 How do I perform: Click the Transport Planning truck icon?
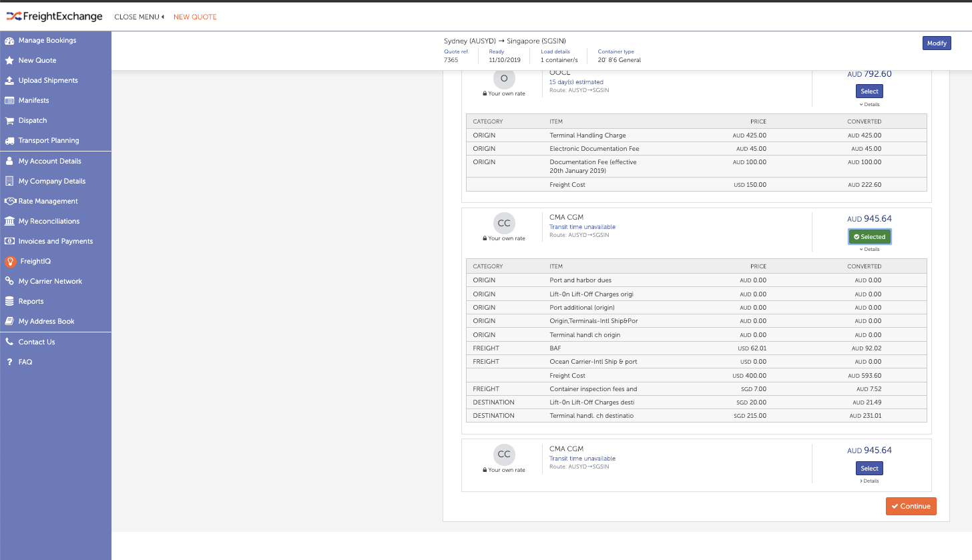click(x=9, y=141)
